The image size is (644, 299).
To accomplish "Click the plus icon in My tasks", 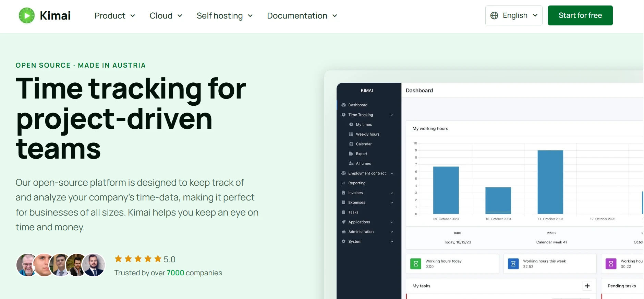I will [587, 286].
